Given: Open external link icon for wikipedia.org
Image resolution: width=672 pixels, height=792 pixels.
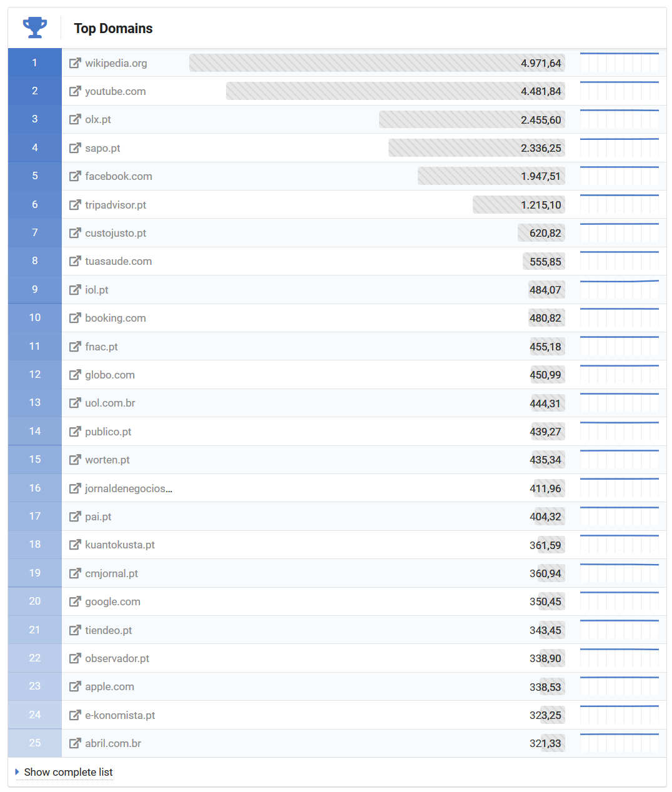Looking at the screenshot, I should click(75, 63).
